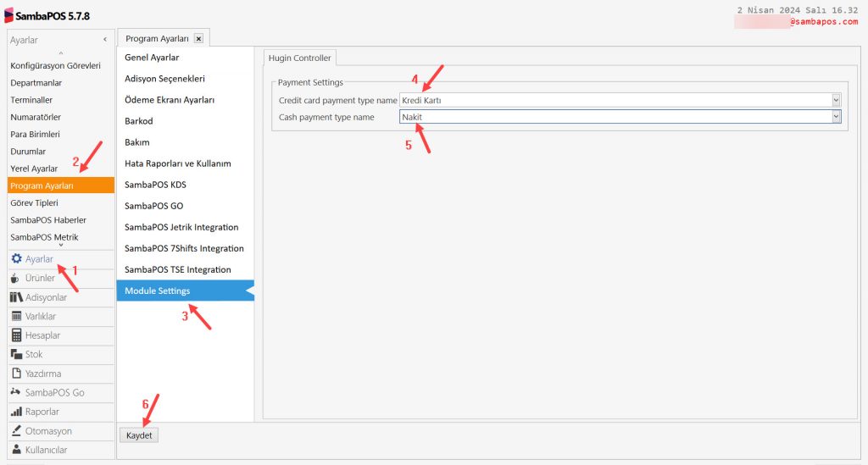Close the Program Ayarları tab
The width and height of the screenshot is (868, 465).
pos(198,38)
